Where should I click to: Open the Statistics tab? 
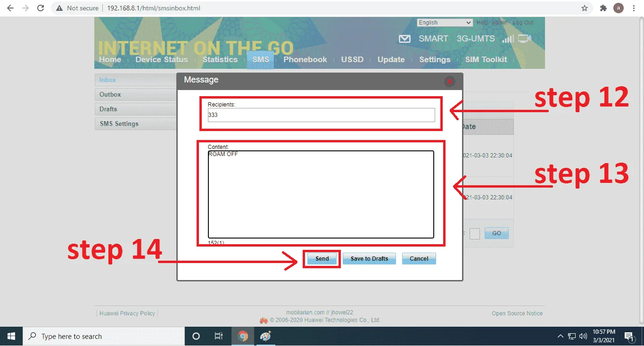click(x=220, y=59)
